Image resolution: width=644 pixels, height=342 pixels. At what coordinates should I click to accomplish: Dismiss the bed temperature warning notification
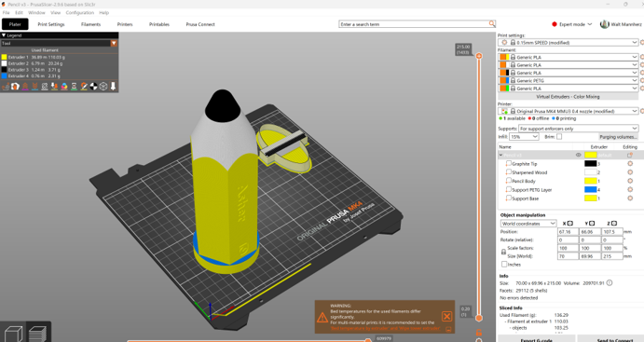click(446, 316)
